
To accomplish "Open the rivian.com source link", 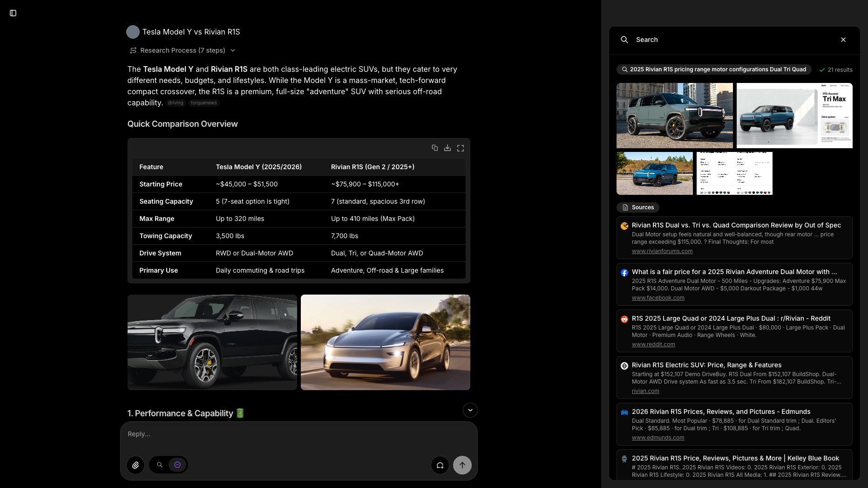I will point(645,391).
